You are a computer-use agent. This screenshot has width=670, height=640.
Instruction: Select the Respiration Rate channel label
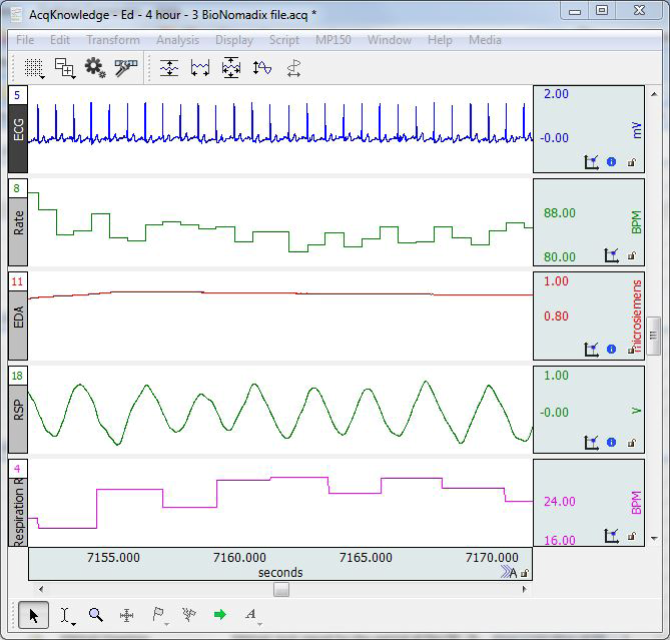pyautogui.click(x=18, y=512)
